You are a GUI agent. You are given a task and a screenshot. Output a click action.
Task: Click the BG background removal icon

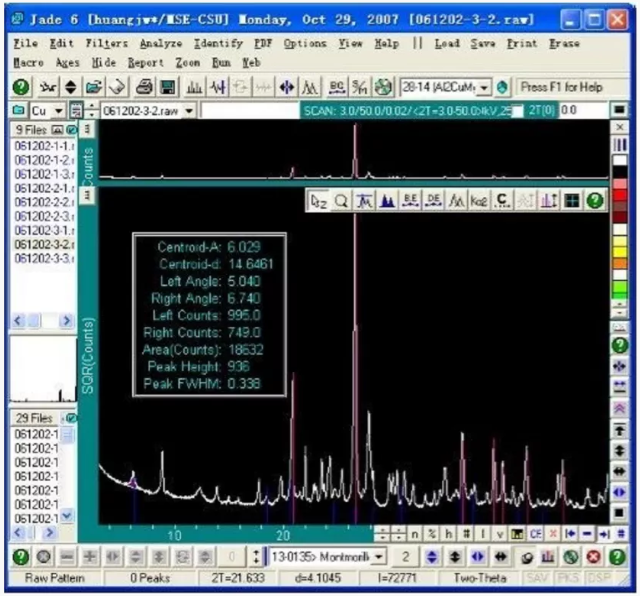click(336, 87)
